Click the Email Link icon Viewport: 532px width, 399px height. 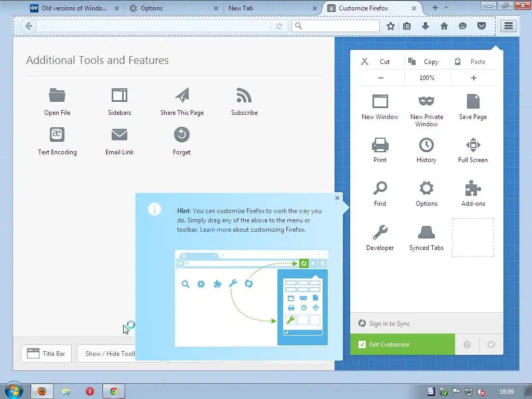click(x=119, y=135)
